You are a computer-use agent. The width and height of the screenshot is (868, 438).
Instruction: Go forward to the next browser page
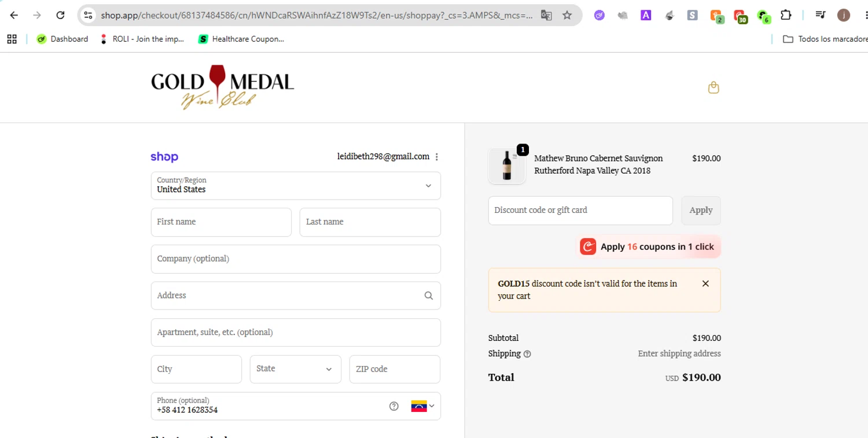pos(37,15)
